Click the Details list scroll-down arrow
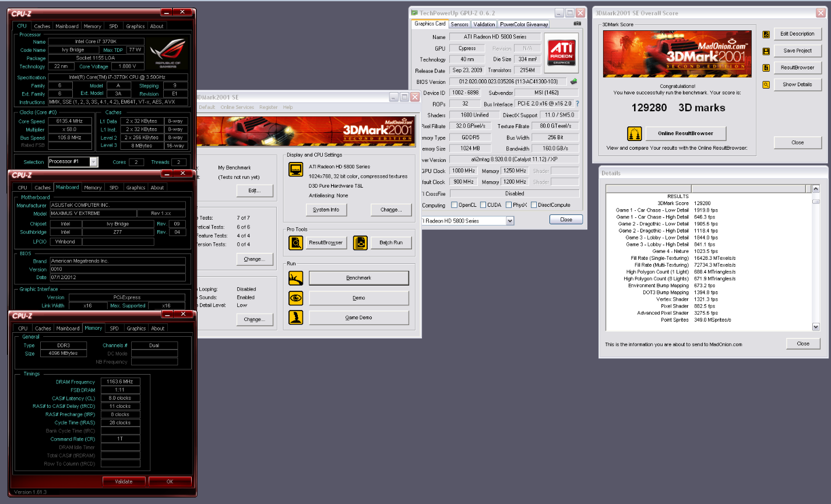 click(x=816, y=327)
